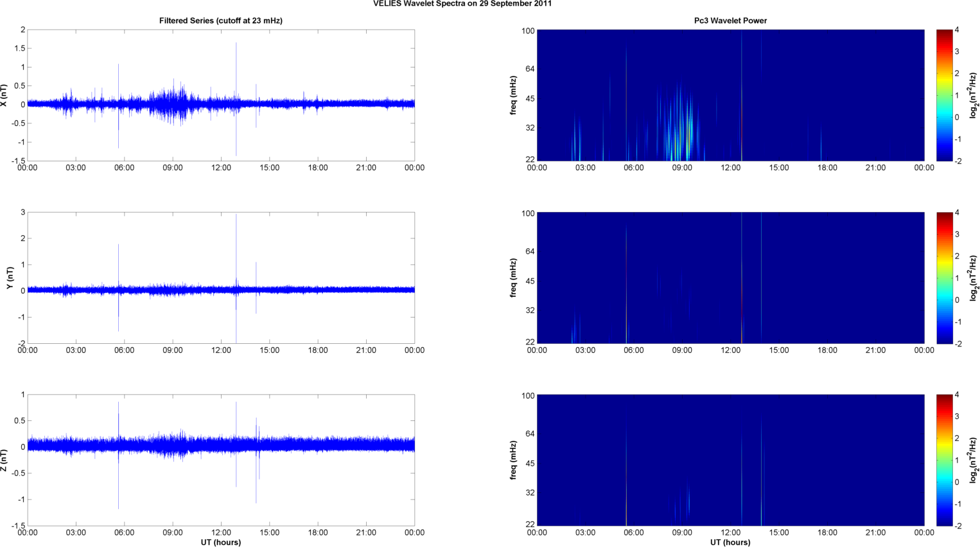Click the title 'VELIES Wavelet Spectra on 29 September 2011'
The width and height of the screenshot is (980, 547).
(x=462, y=4)
